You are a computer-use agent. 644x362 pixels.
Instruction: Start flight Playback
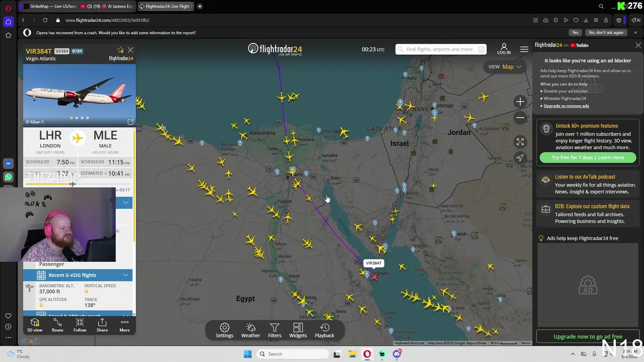coord(325,330)
